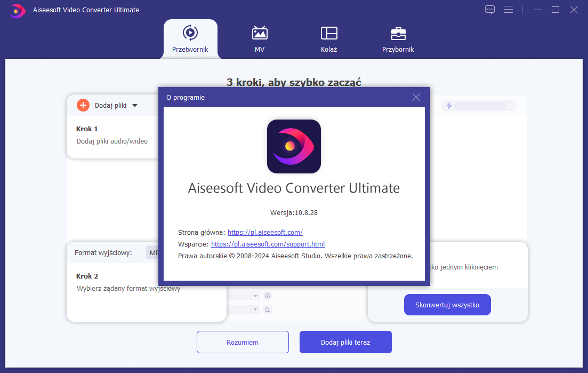Go to the Przybornik toolbox tab
This screenshot has height=373, width=588.
click(x=398, y=39)
